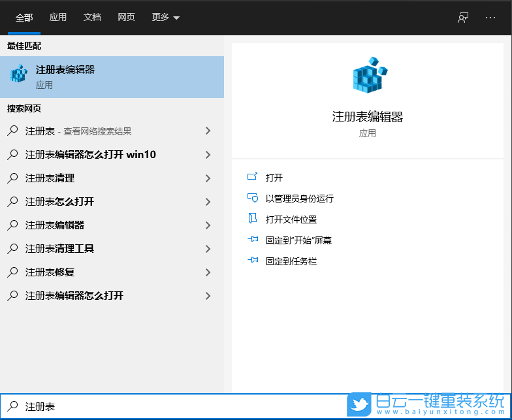This screenshot has width=512, height=420.
Task: Expand arrow for last 注册表编辑器怎么打开 suggestion
Action: point(208,295)
